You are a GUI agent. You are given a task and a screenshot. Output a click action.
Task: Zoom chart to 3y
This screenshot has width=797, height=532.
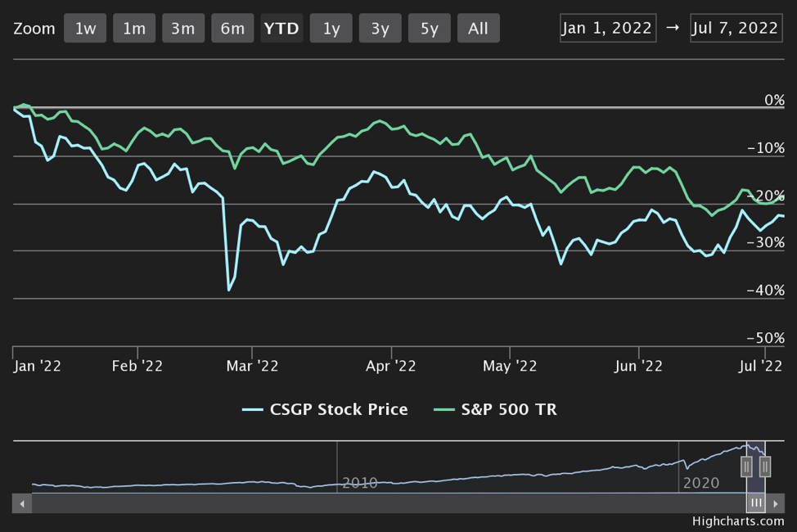(x=380, y=29)
